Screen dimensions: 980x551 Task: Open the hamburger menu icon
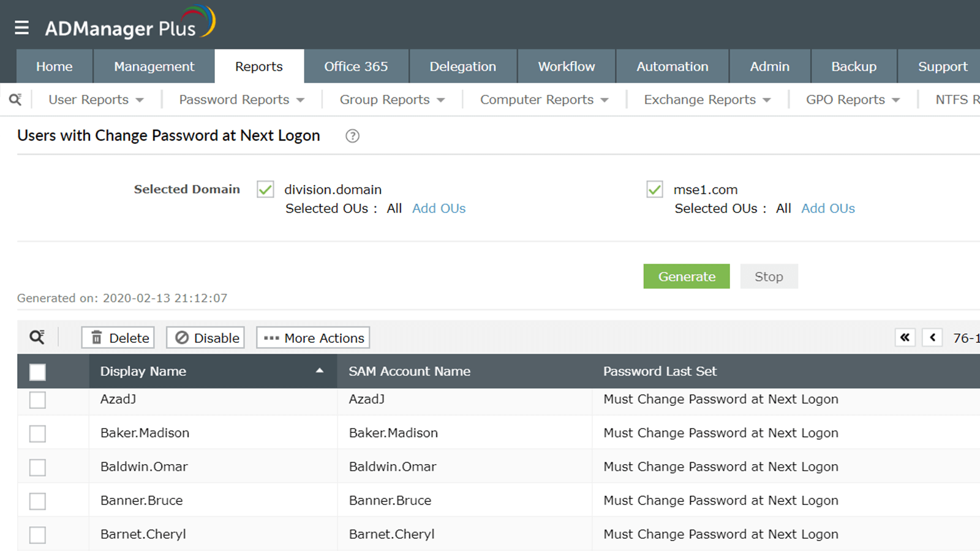(x=22, y=28)
